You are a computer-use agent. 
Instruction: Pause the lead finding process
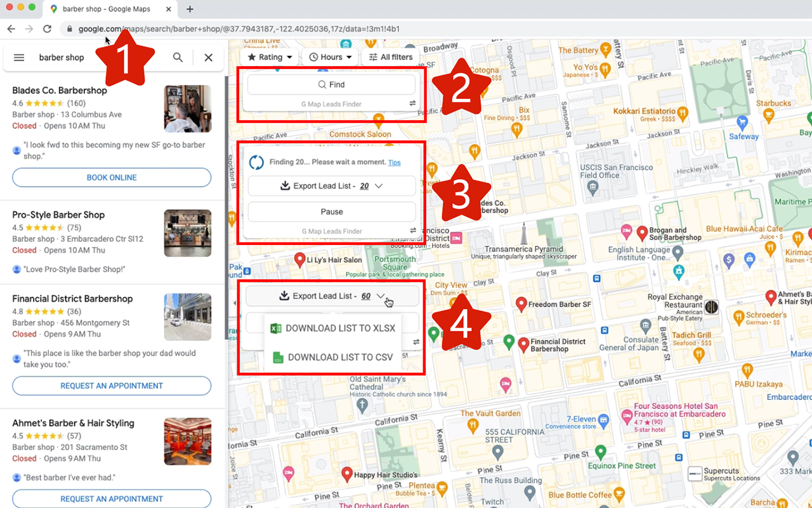click(332, 211)
